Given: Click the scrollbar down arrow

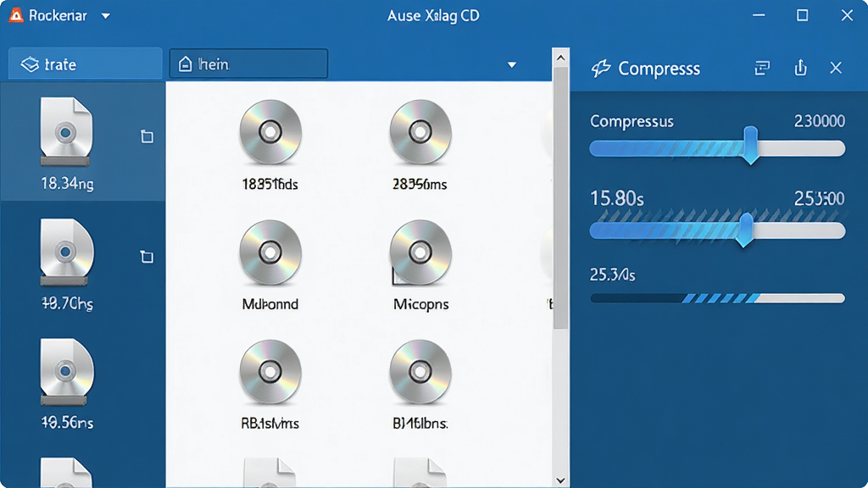Looking at the screenshot, I should click(561, 480).
